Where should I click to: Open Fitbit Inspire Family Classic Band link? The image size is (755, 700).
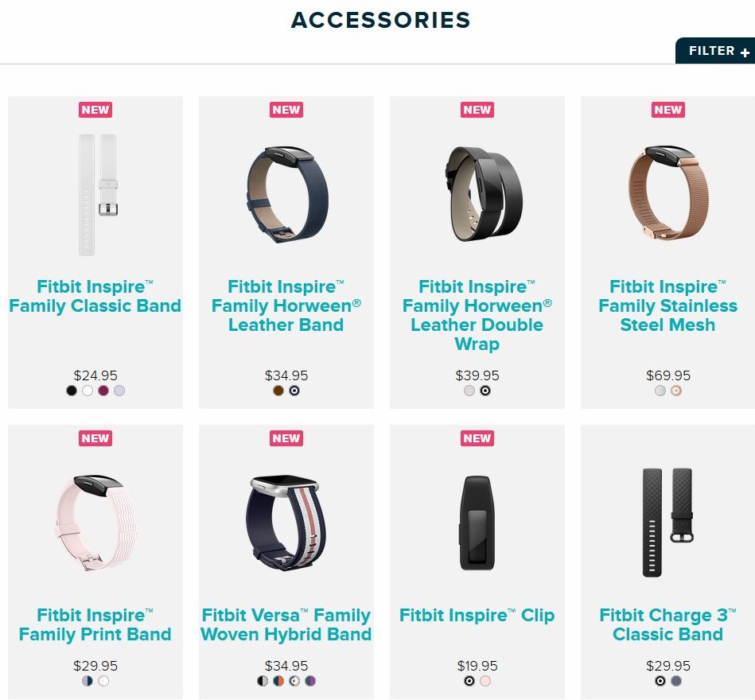pos(95,296)
